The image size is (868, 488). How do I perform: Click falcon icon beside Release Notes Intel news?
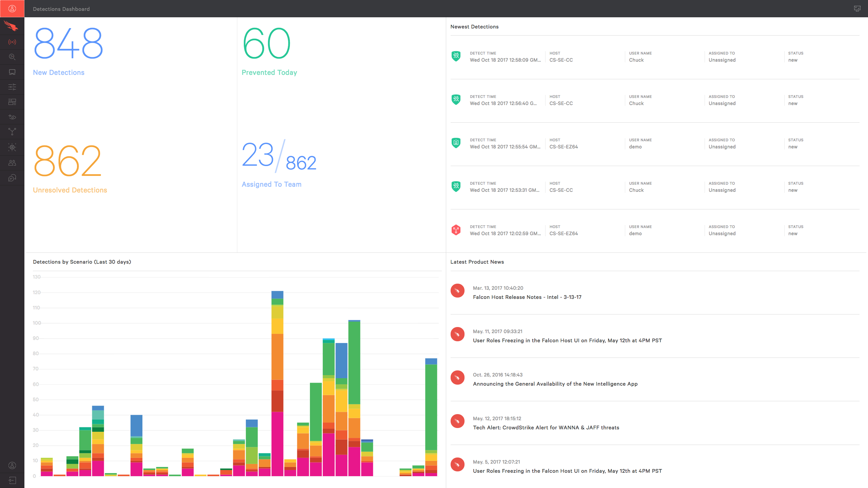tap(457, 291)
